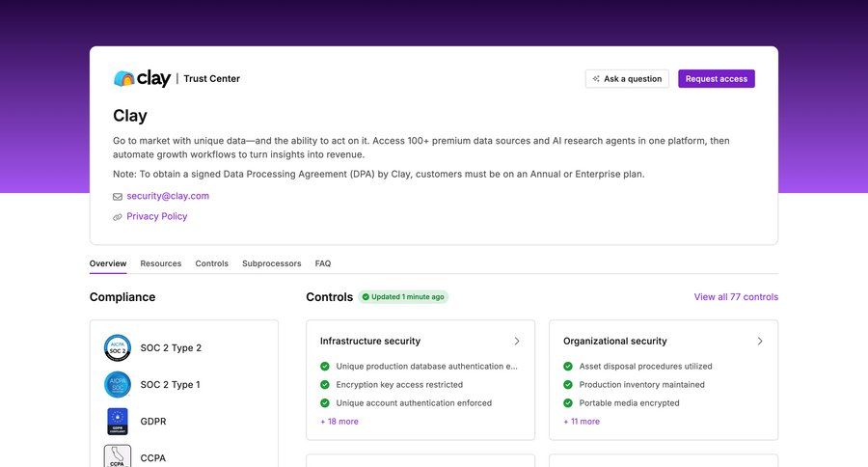Click Unique production database authentication text

(427, 367)
